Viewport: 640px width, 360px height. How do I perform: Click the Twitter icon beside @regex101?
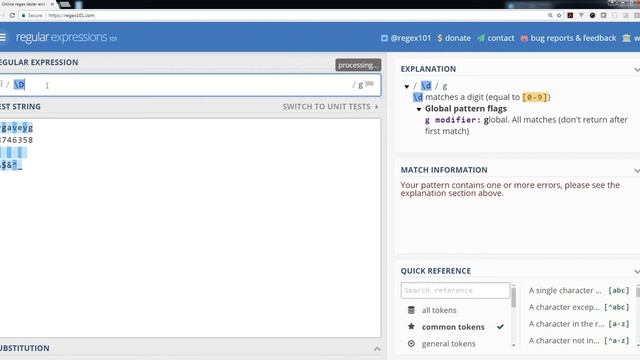point(384,38)
